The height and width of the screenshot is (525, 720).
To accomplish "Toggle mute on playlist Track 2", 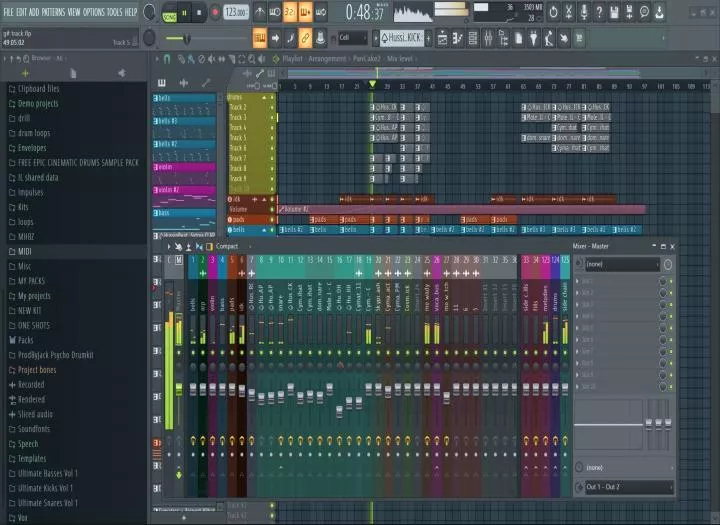I will point(272,107).
